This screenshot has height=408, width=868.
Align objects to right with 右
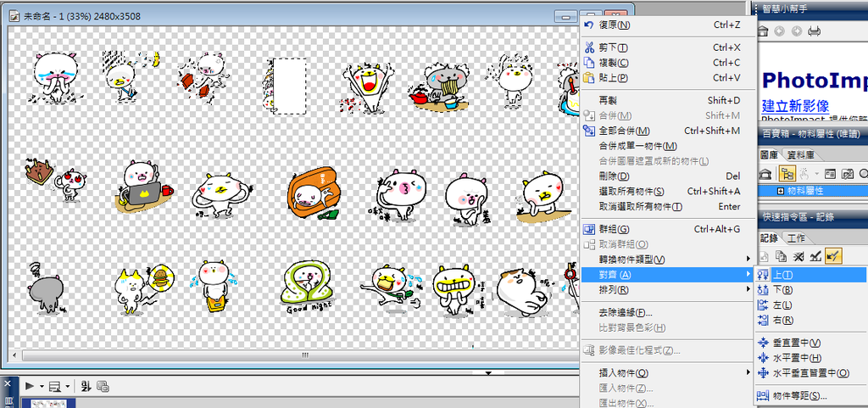coord(811,320)
